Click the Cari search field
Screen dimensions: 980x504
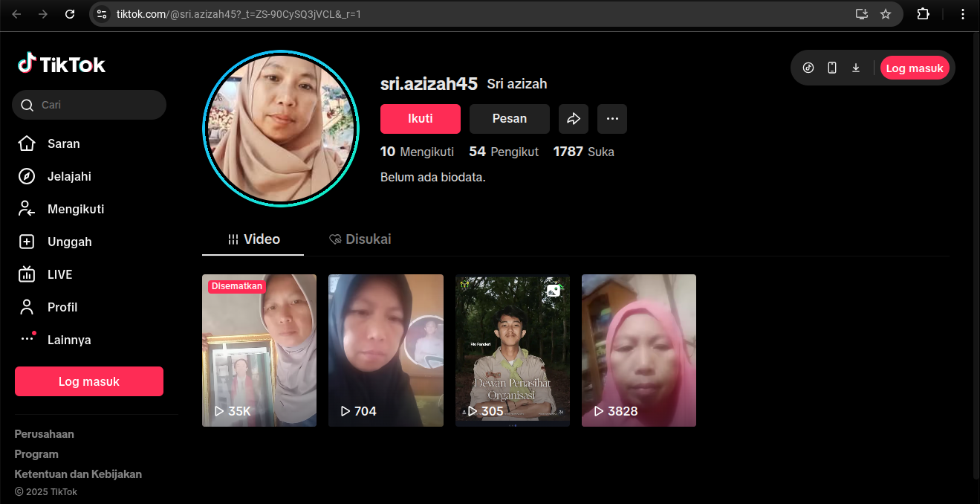[97, 105]
